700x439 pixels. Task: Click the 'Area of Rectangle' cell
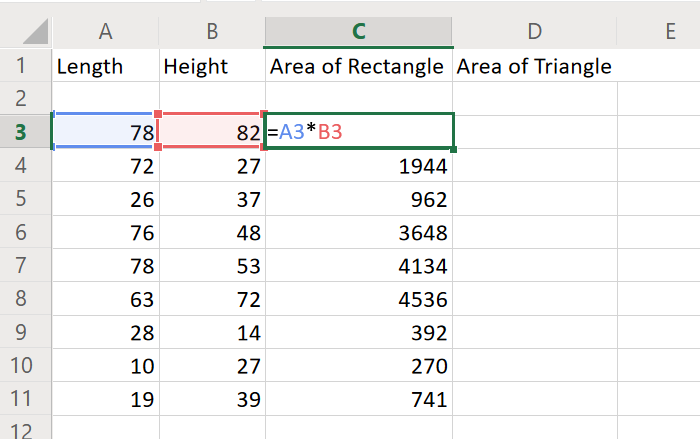[358, 67]
